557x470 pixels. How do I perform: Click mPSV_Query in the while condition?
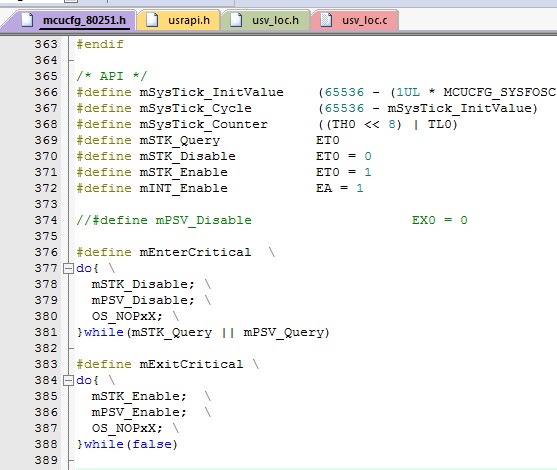coord(284,333)
